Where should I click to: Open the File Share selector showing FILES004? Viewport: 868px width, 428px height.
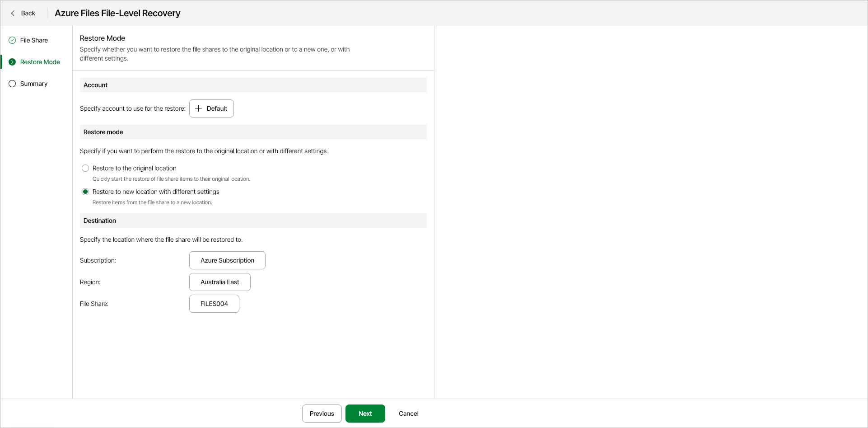214,303
